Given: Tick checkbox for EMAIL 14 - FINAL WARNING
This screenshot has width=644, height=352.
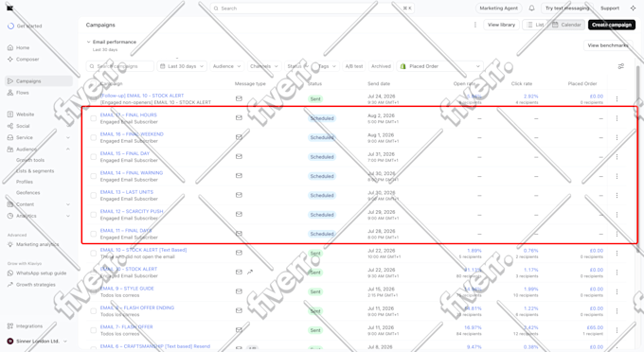Looking at the screenshot, I should coord(93,176).
